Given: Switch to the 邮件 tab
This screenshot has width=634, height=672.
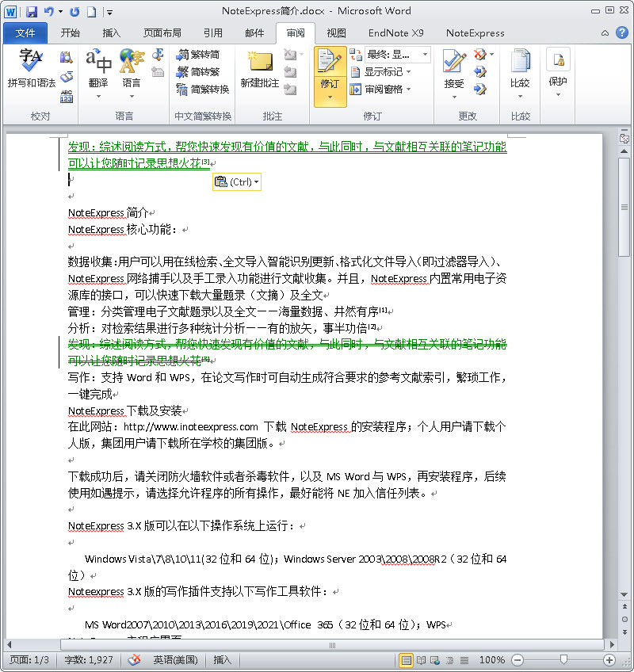Looking at the screenshot, I should [x=254, y=33].
